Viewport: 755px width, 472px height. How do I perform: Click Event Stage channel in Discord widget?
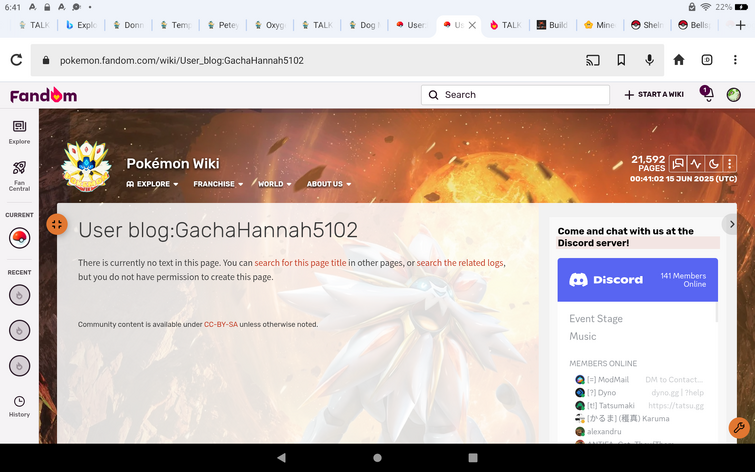click(596, 319)
